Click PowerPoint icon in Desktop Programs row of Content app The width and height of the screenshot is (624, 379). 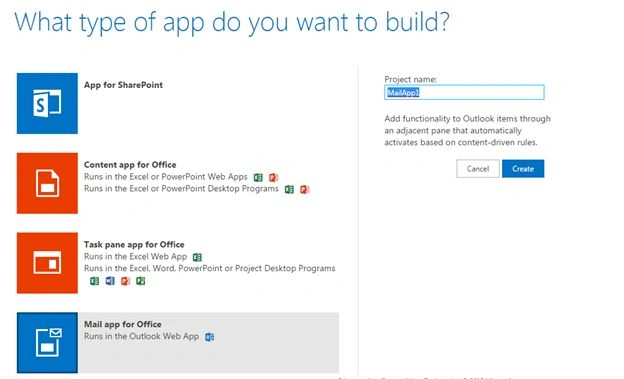[x=304, y=190]
